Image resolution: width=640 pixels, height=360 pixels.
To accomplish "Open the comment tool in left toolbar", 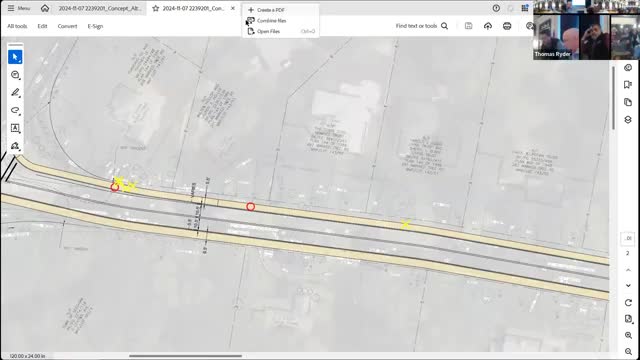I will (x=15, y=75).
